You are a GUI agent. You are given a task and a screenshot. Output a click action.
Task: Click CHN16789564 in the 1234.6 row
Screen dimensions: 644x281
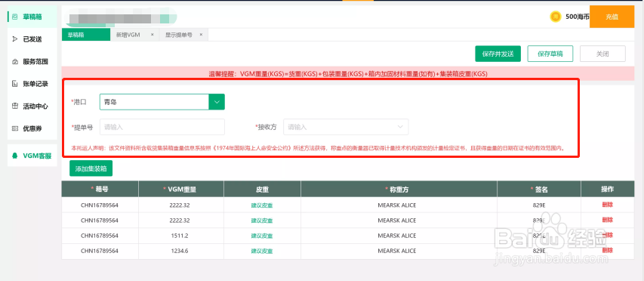point(100,251)
